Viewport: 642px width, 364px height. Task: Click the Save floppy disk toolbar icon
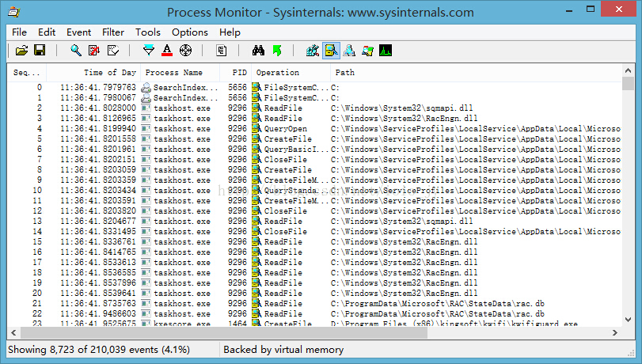coord(40,51)
